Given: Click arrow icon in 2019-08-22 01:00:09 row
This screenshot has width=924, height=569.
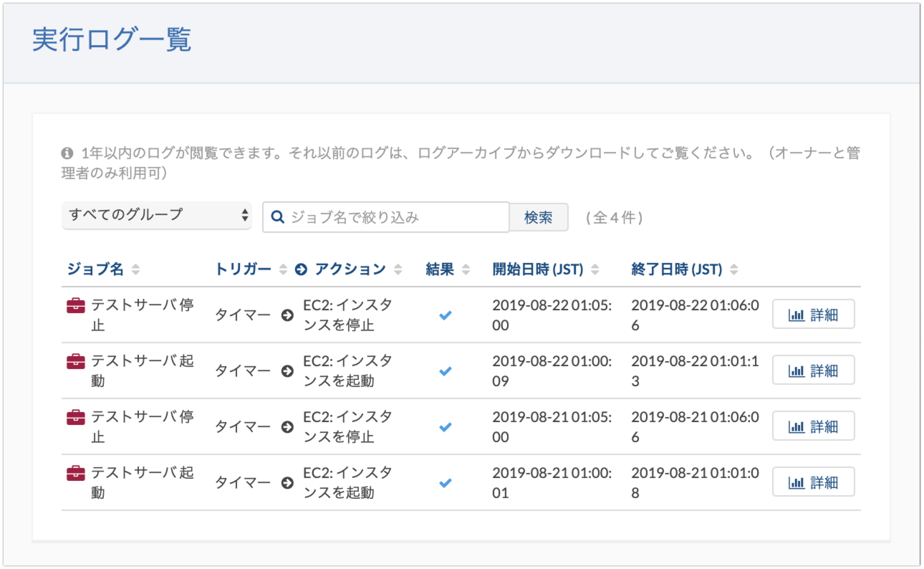Looking at the screenshot, I should coord(287,372).
